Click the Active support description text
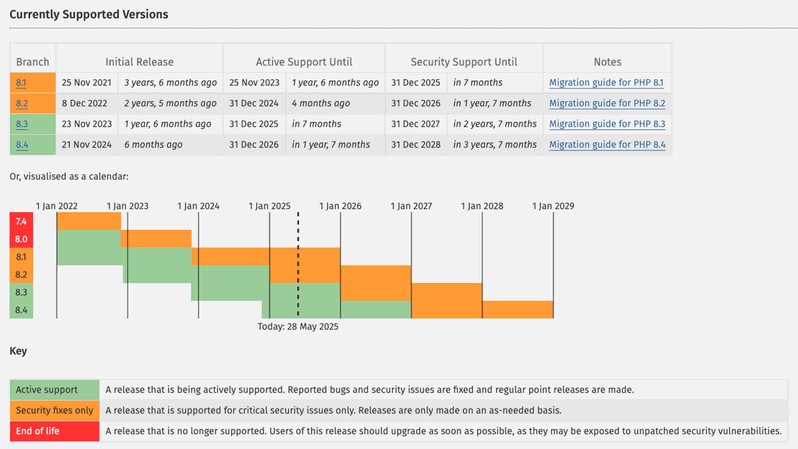This screenshot has width=798, height=449. [369, 390]
